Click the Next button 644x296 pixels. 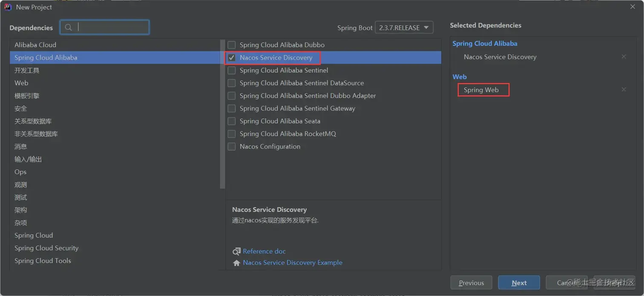(x=519, y=283)
